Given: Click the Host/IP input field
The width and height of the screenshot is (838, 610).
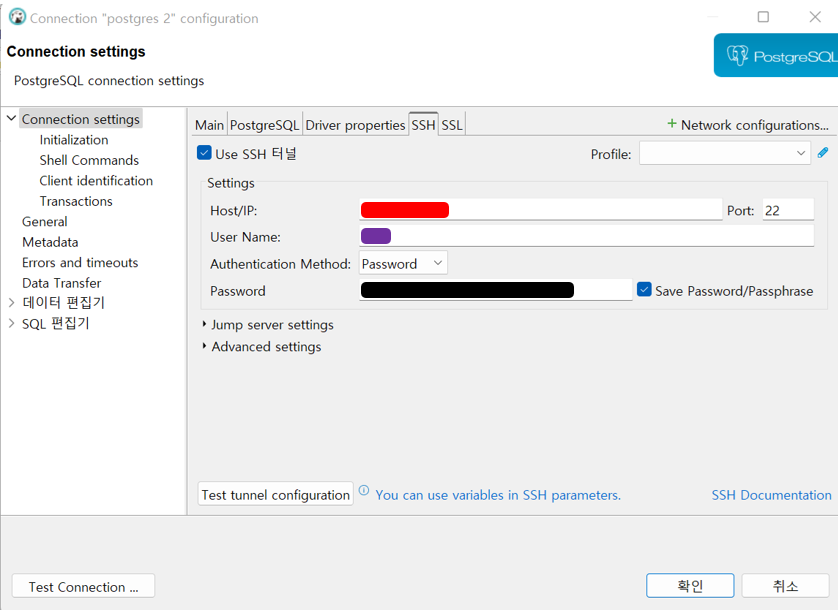Looking at the screenshot, I should [540, 210].
